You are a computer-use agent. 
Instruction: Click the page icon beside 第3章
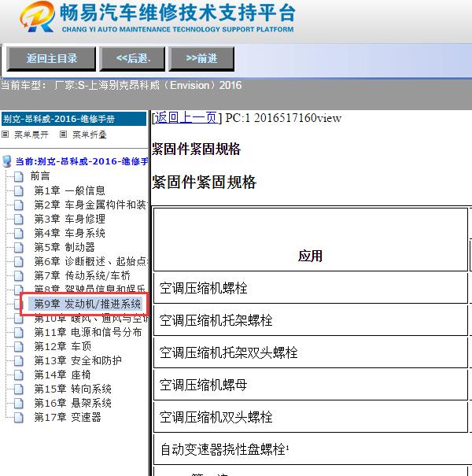[x=19, y=219]
